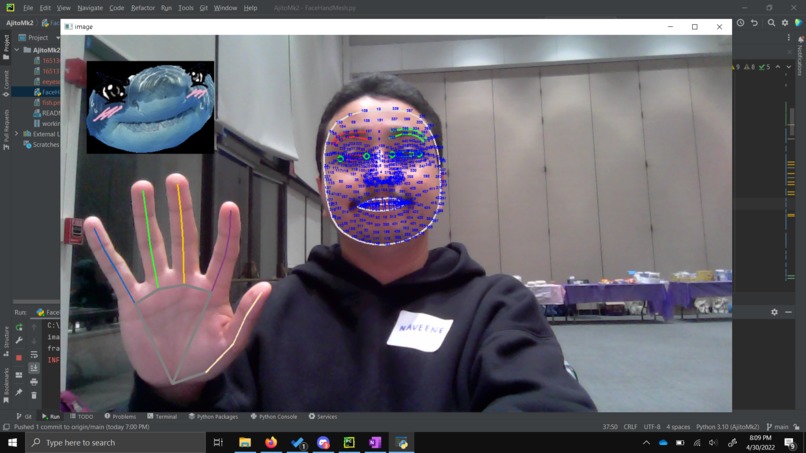Toggle soft-wrap in Run console

34,355
